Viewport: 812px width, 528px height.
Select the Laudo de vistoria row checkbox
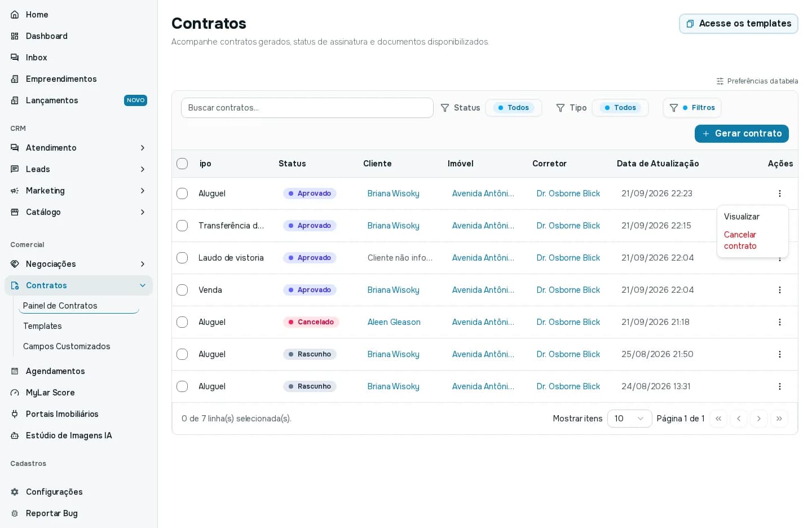coord(182,258)
